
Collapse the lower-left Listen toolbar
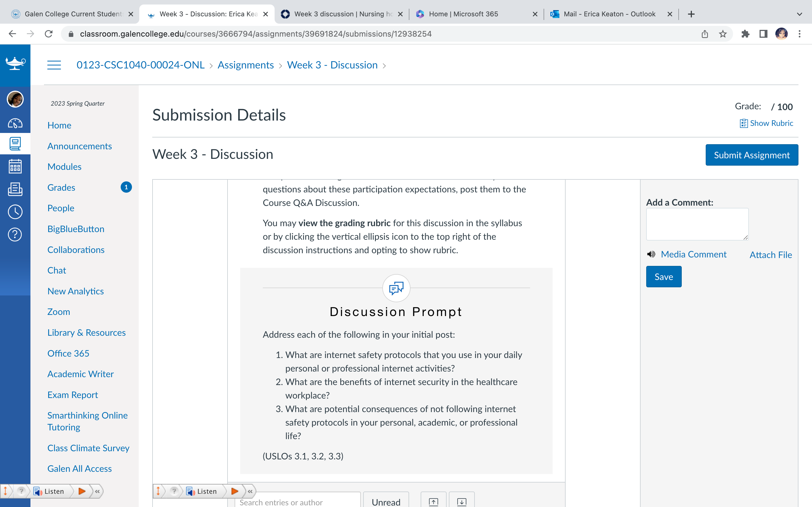pos(98,491)
